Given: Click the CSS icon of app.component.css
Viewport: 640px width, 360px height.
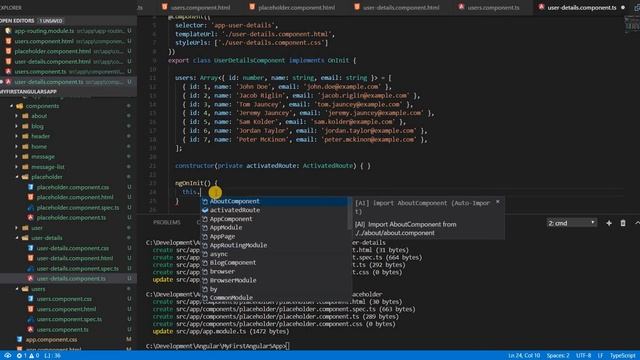Looking at the screenshot, I should pos(20,339).
